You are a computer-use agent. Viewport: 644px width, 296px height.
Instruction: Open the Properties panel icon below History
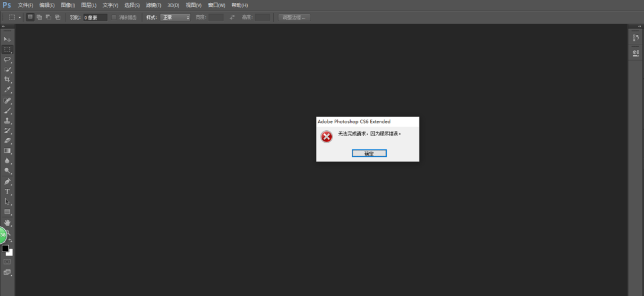point(636,53)
